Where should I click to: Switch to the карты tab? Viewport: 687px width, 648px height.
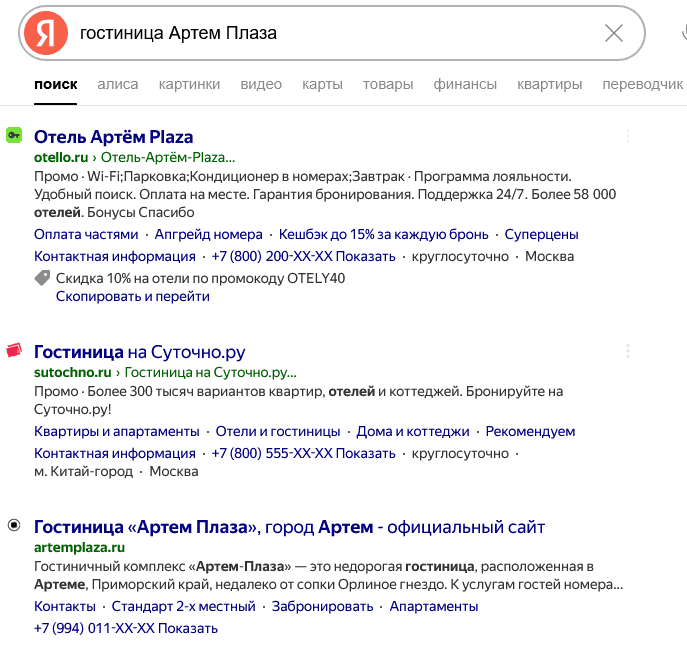(x=322, y=85)
